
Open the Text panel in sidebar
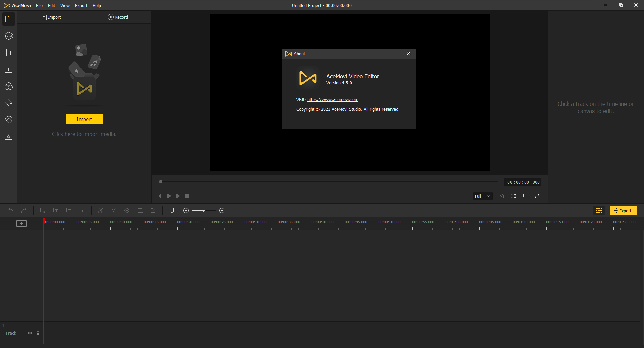tap(9, 69)
